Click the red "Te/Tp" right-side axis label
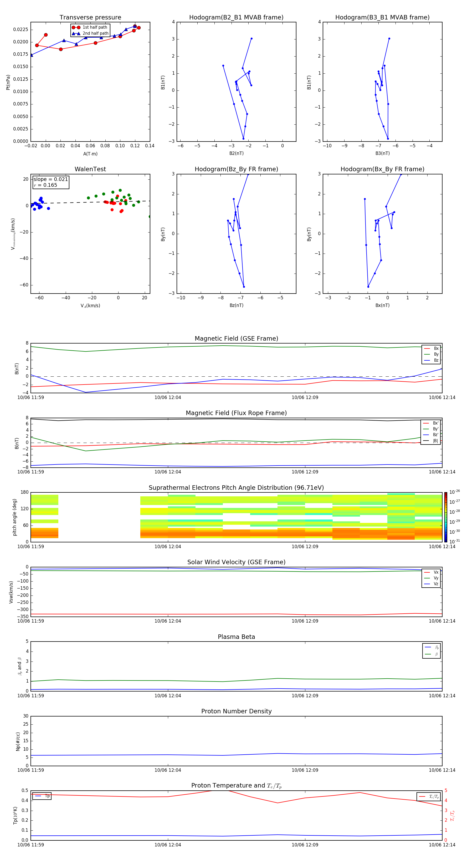Screen dimensions: 473x868 [x=453, y=816]
